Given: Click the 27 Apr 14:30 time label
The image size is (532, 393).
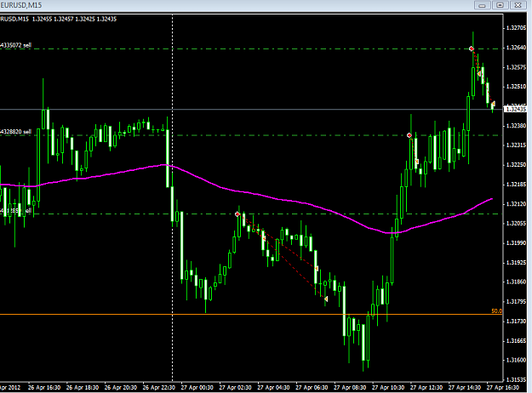Looking at the screenshot, I should tap(465, 387).
